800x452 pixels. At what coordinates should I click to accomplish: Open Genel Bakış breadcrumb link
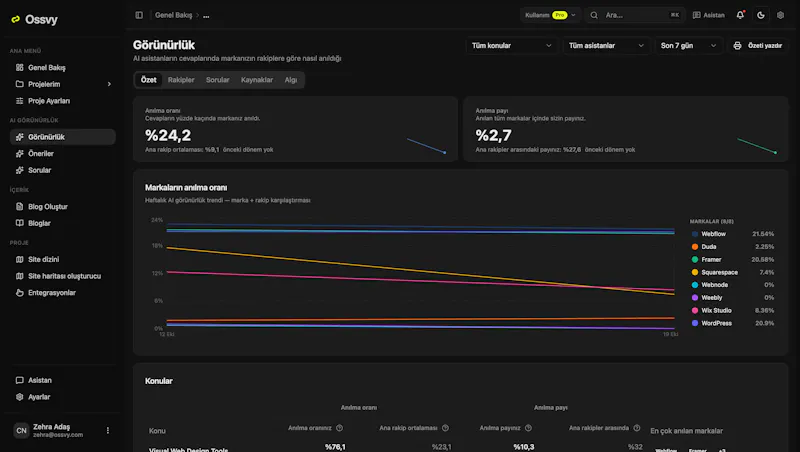tap(173, 15)
